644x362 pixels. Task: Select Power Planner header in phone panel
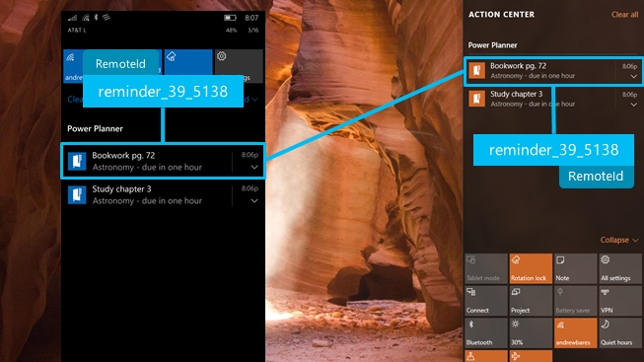pyautogui.click(x=95, y=128)
